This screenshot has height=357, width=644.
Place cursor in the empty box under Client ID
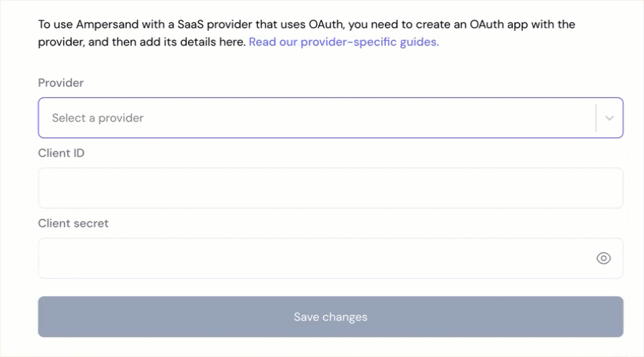point(331,188)
